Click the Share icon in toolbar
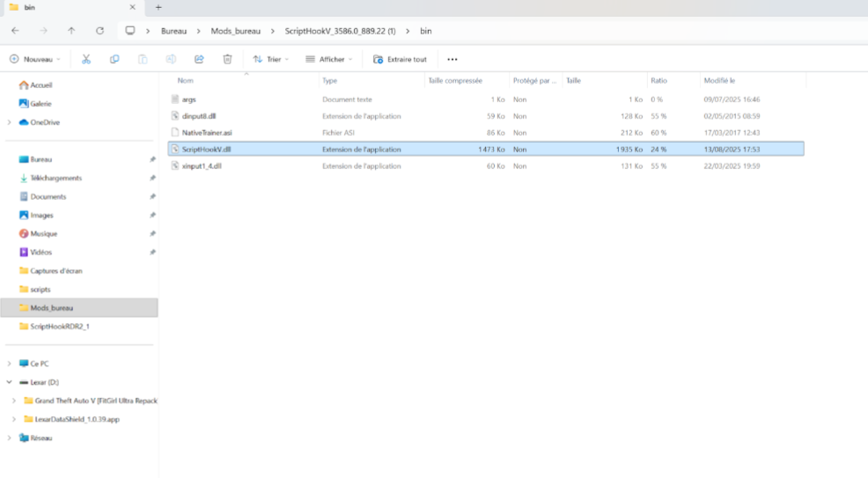 click(199, 59)
